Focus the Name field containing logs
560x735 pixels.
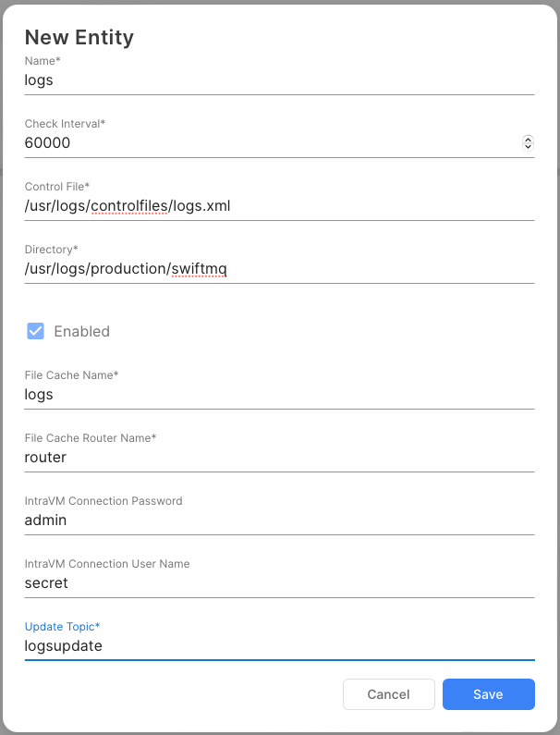click(277, 80)
